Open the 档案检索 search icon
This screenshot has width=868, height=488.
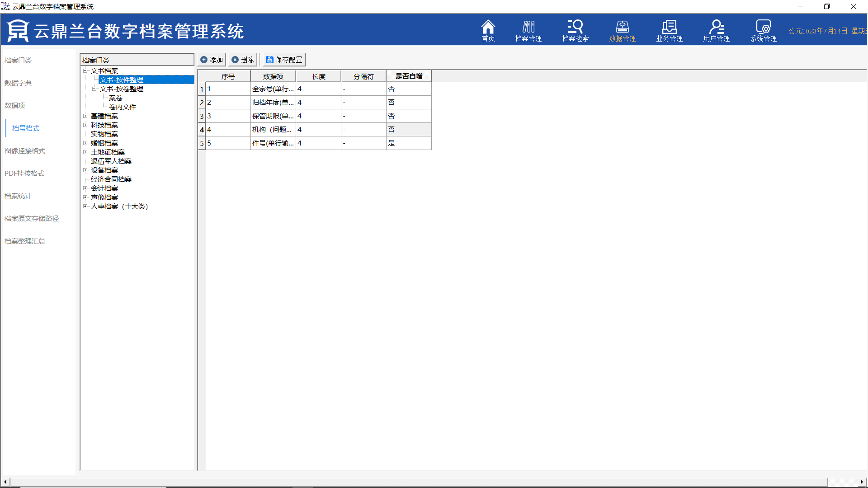[575, 31]
